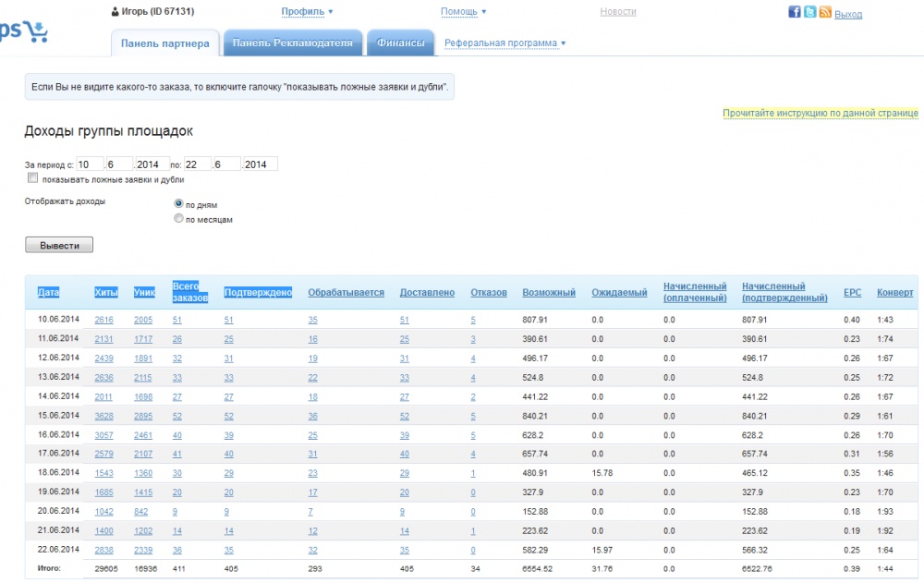Open hits value 2131 for 11.06.2014
The width and height of the screenshot is (924, 583).
(103, 339)
